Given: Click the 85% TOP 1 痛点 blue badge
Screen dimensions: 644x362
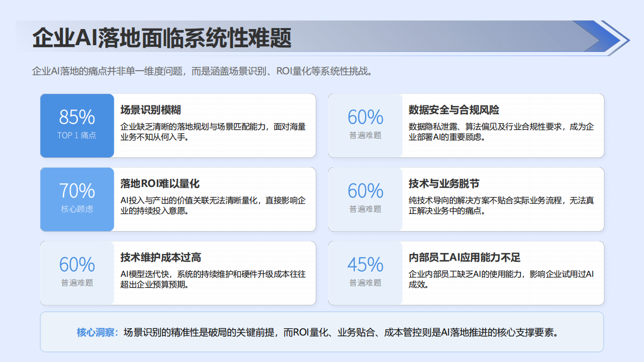Looking at the screenshot, I should (77, 125).
